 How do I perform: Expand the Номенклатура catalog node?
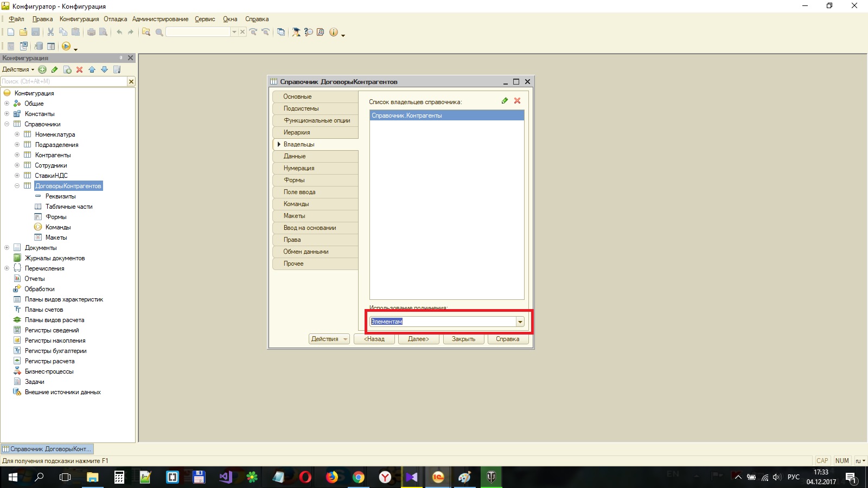pos(17,134)
